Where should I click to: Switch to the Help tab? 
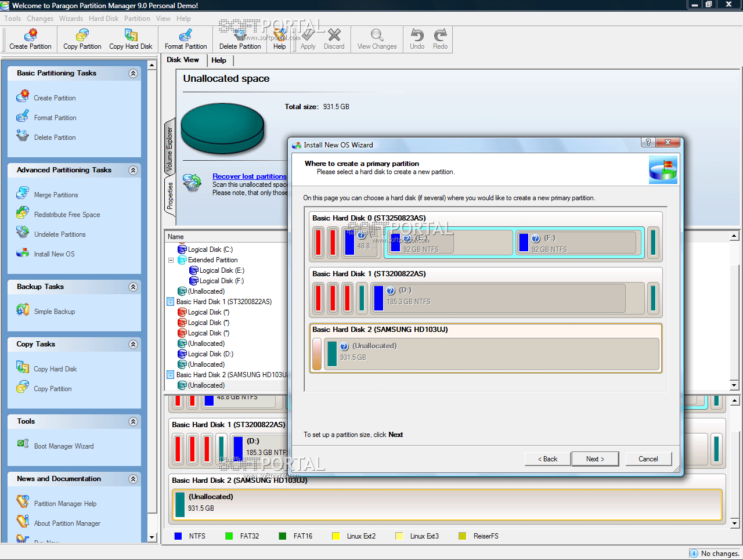point(219,60)
